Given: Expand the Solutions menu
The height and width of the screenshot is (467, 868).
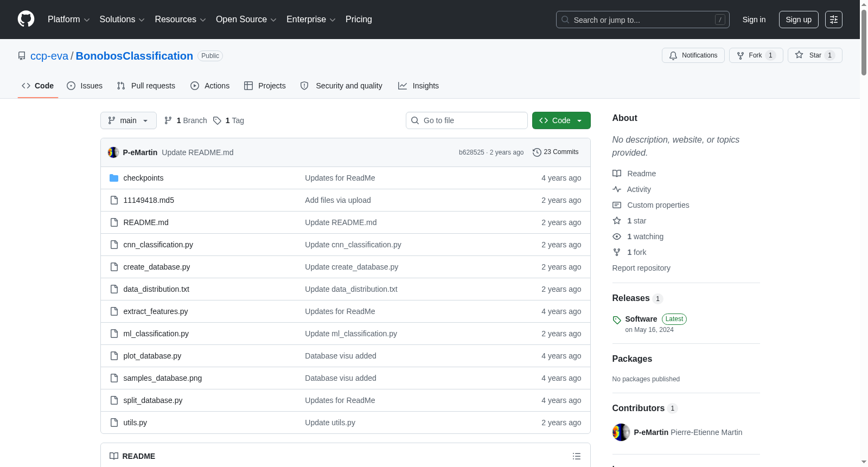Looking at the screenshot, I should [x=122, y=20].
